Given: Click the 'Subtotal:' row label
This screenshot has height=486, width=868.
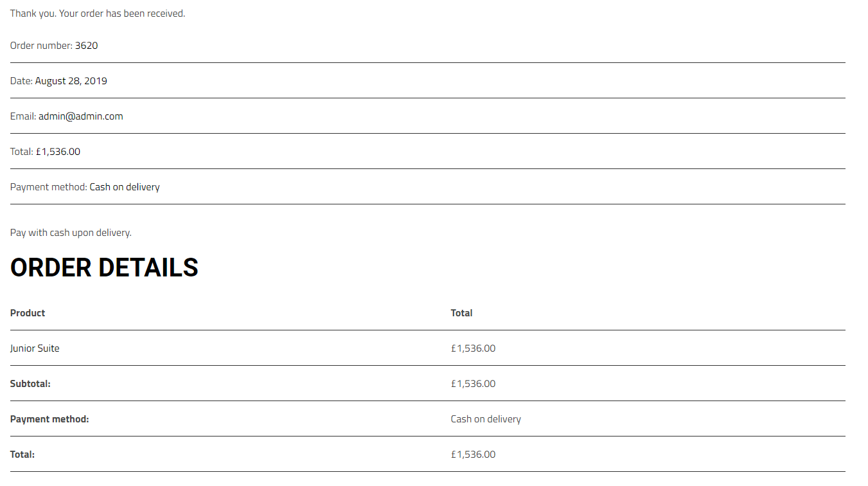Looking at the screenshot, I should pyautogui.click(x=30, y=384).
